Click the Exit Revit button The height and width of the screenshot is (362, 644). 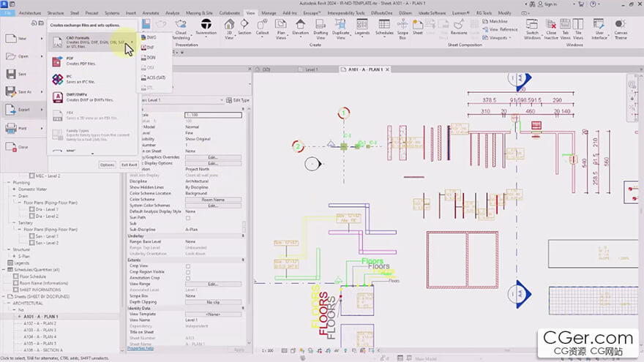tap(129, 165)
